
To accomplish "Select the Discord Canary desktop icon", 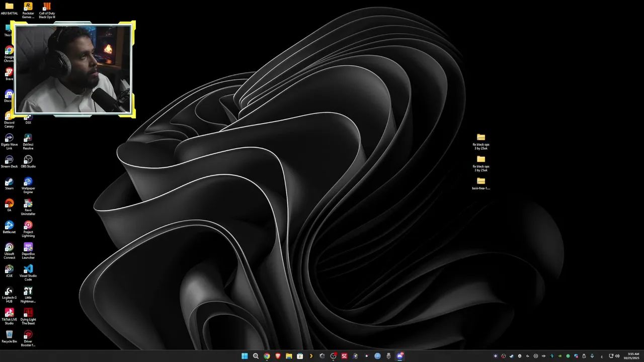I will point(9,120).
